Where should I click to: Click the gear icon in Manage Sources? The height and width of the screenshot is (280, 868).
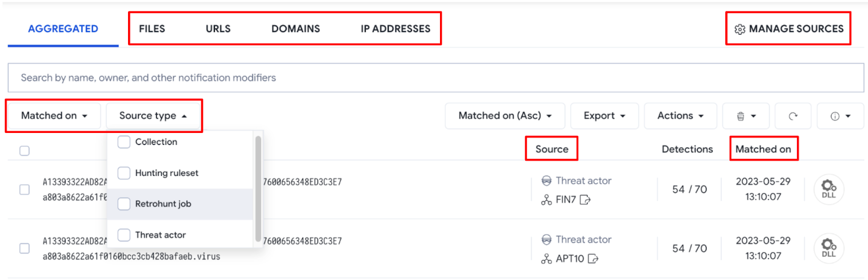(x=739, y=29)
